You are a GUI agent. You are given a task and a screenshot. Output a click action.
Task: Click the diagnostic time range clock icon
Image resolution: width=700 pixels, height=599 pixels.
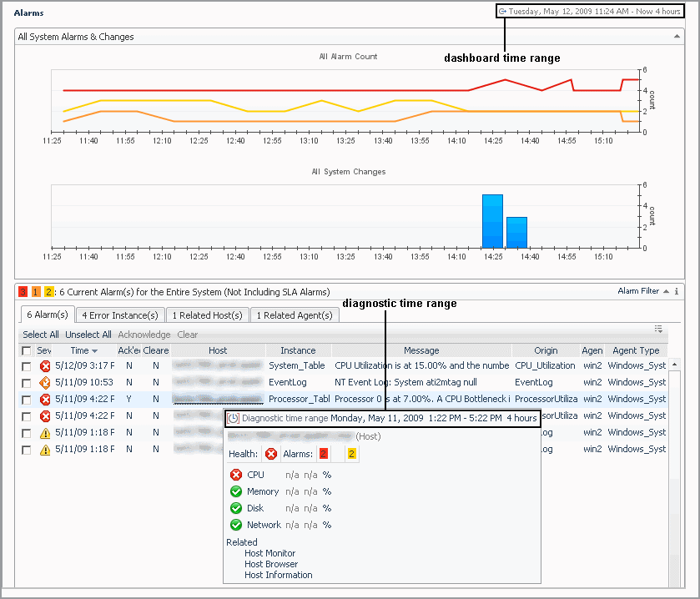(x=234, y=418)
